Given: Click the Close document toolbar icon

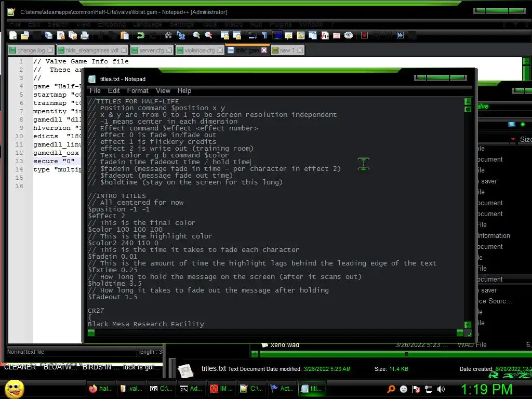Looking at the screenshot, I should click(x=61, y=35).
